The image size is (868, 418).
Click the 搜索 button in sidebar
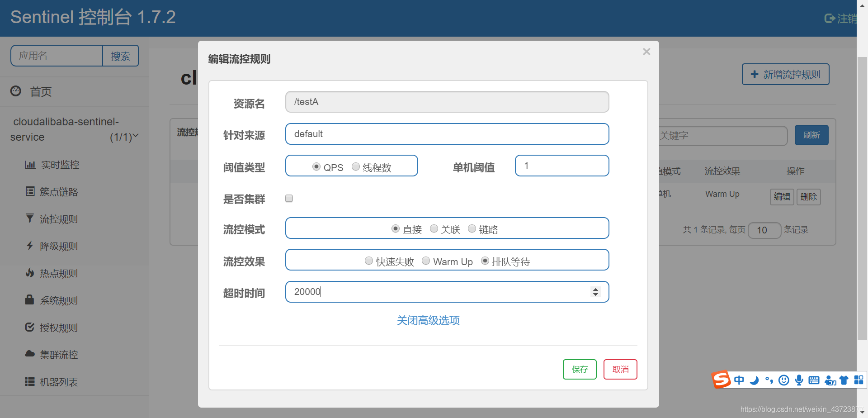point(120,56)
